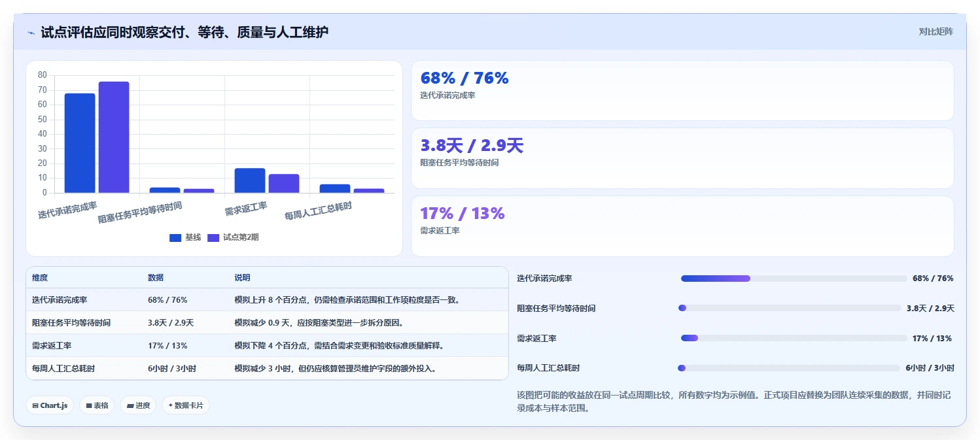
Task: Click the 基线 bar for 每周人工汇总耗时
Action: coord(335,188)
